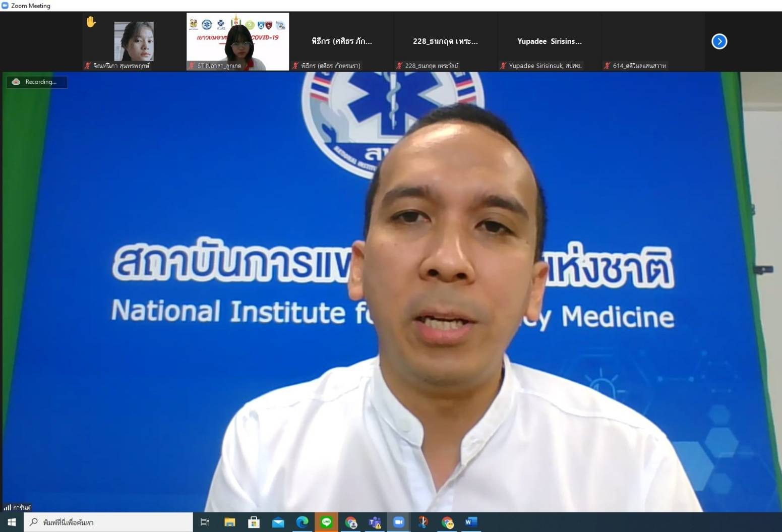Open Microsoft Teams from taskbar
Image resolution: width=782 pixels, height=532 pixels.
pos(375,522)
